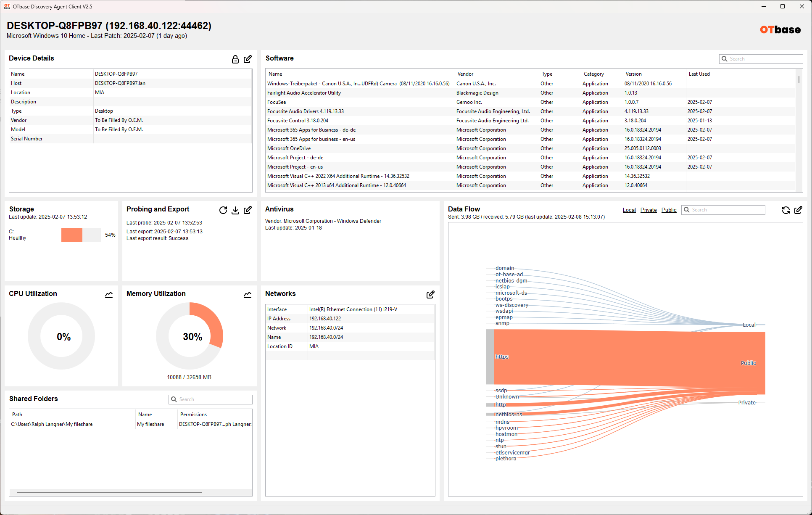Refresh the Data Flow diagram
Image resolution: width=812 pixels, height=515 pixels.
pyautogui.click(x=786, y=210)
